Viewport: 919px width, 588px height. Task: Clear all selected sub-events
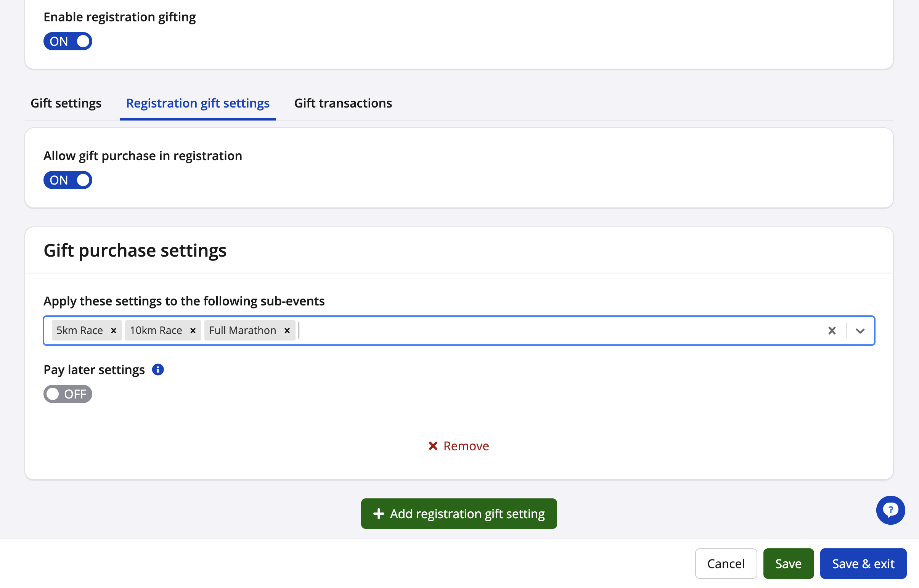click(x=832, y=330)
